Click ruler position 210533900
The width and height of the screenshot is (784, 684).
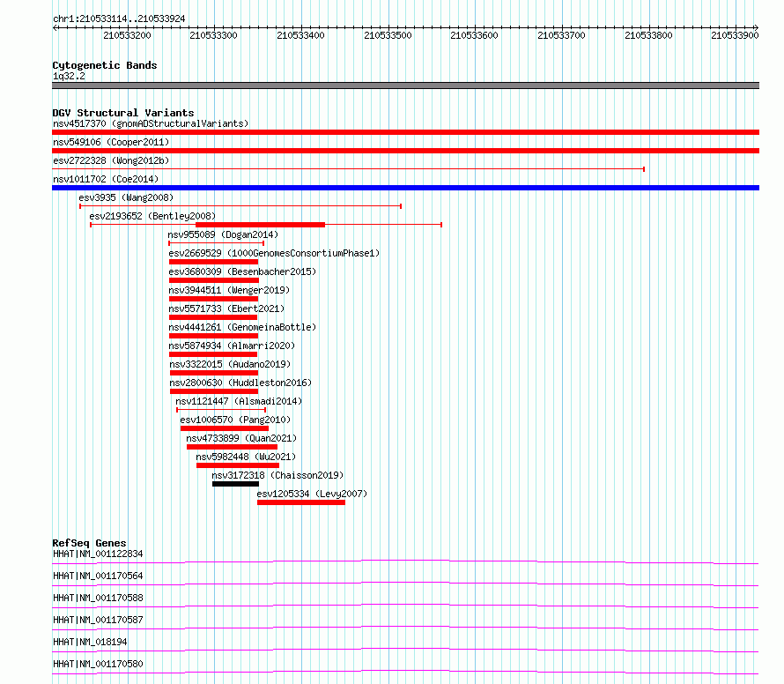click(x=735, y=35)
